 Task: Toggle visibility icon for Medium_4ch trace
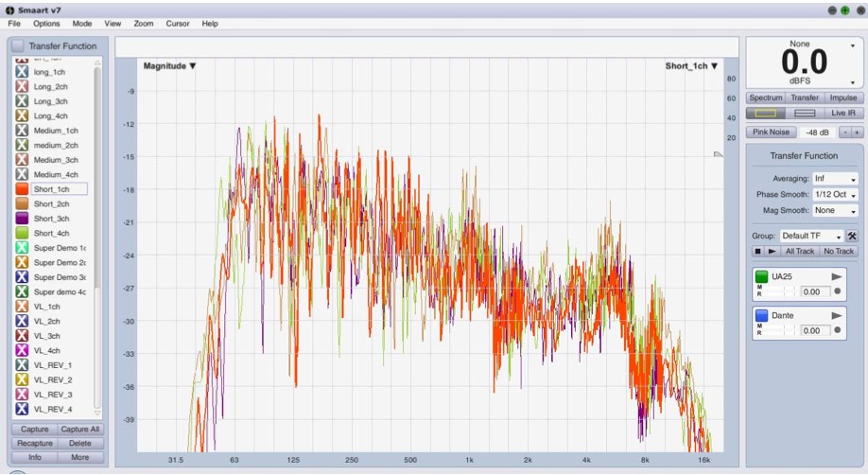coord(22,175)
